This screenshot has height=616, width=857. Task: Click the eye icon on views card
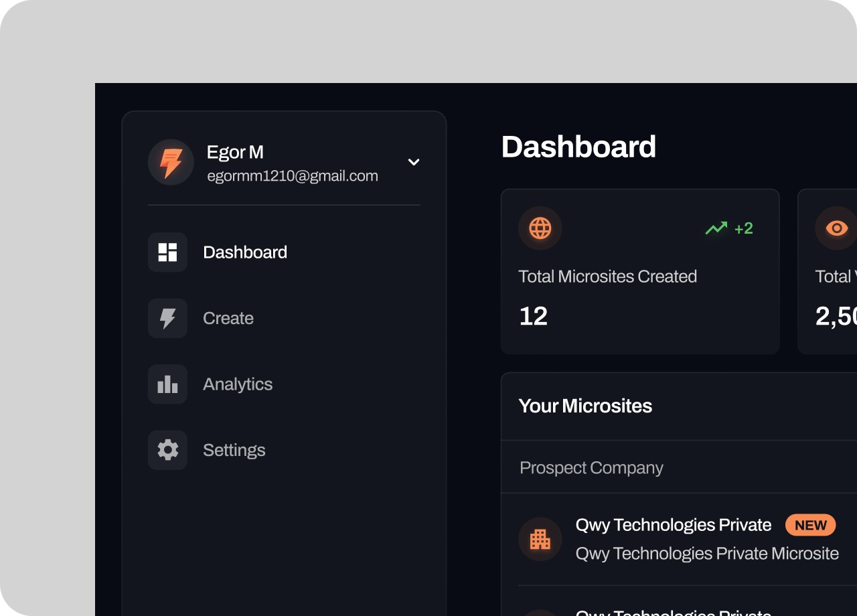point(836,228)
